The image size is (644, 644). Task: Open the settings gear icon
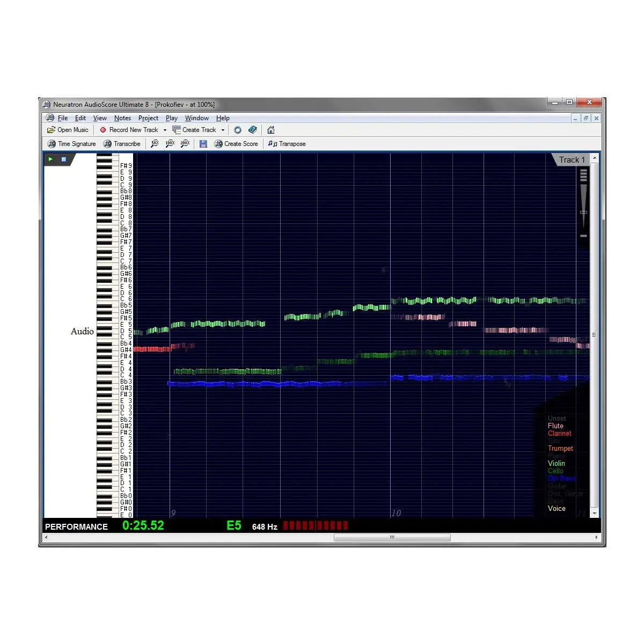tap(238, 129)
